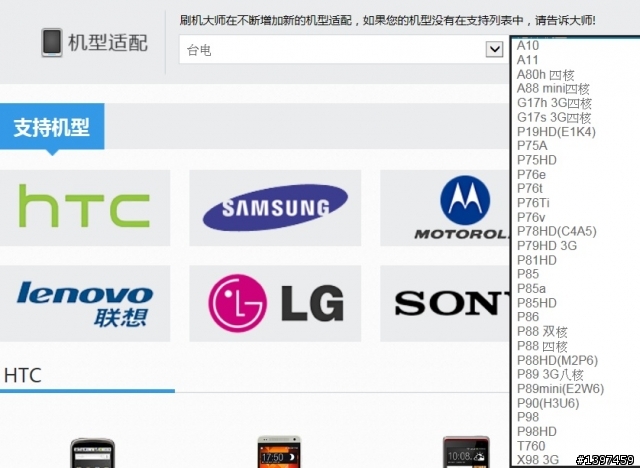Select A11 in the model list

click(x=527, y=60)
